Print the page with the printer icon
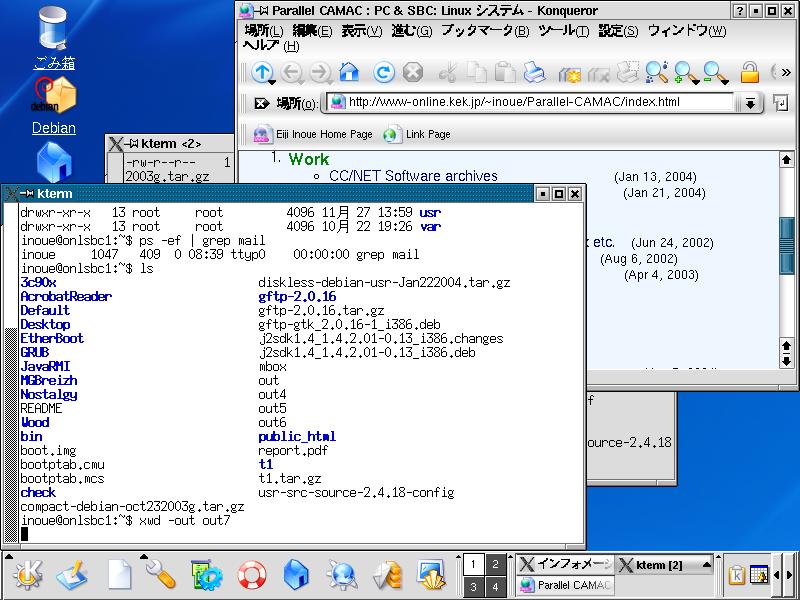The height and width of the screenshot is (600, 800). tap(535, 72)
